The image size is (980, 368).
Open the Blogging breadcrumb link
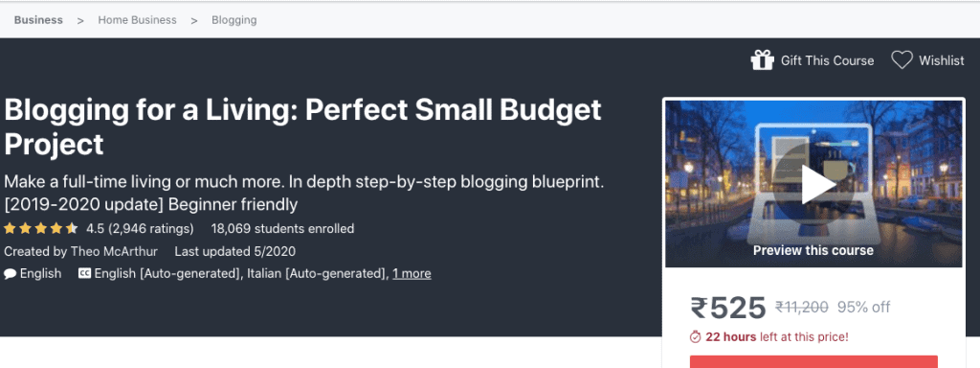click(234, 20)
